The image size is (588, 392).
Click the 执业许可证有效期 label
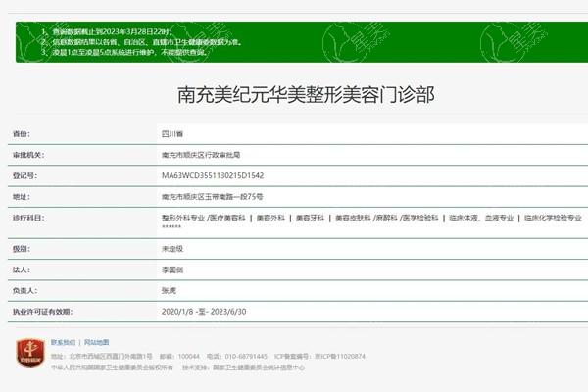click(43, 312)
